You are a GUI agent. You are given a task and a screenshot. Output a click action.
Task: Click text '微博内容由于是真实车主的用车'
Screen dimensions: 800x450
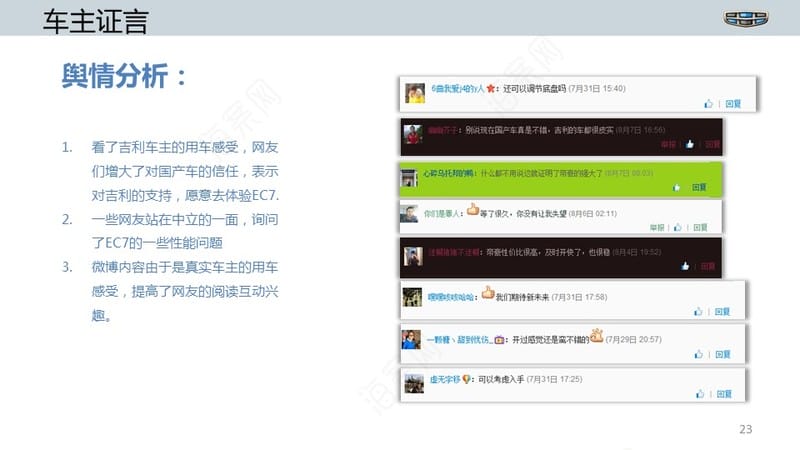(x=185, y=267)
